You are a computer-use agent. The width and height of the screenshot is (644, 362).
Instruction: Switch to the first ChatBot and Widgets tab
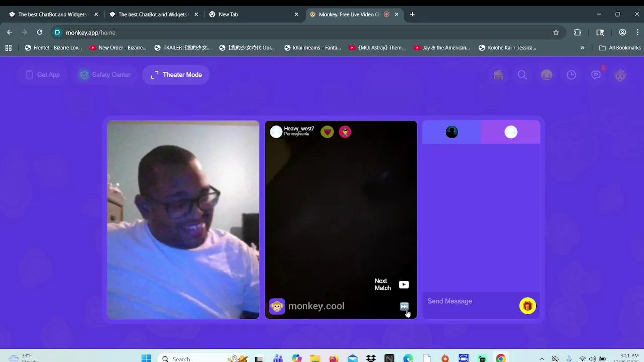(52, 14)
